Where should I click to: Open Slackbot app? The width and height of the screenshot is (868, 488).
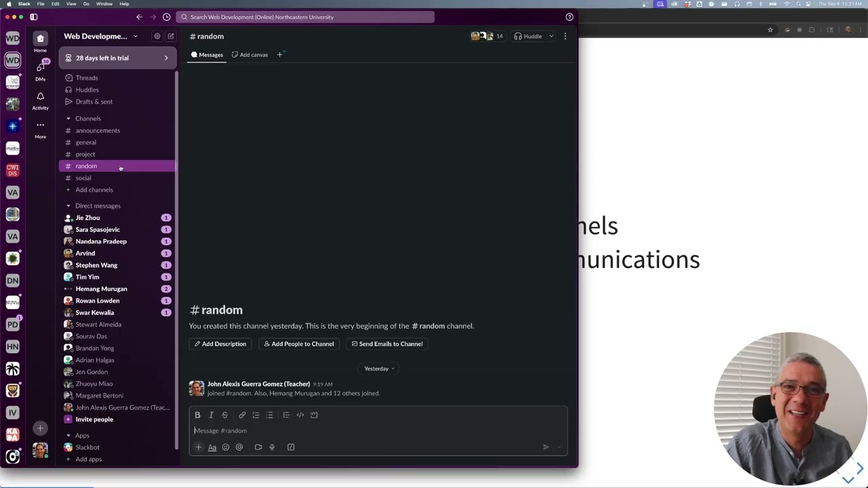coord(117,447)
